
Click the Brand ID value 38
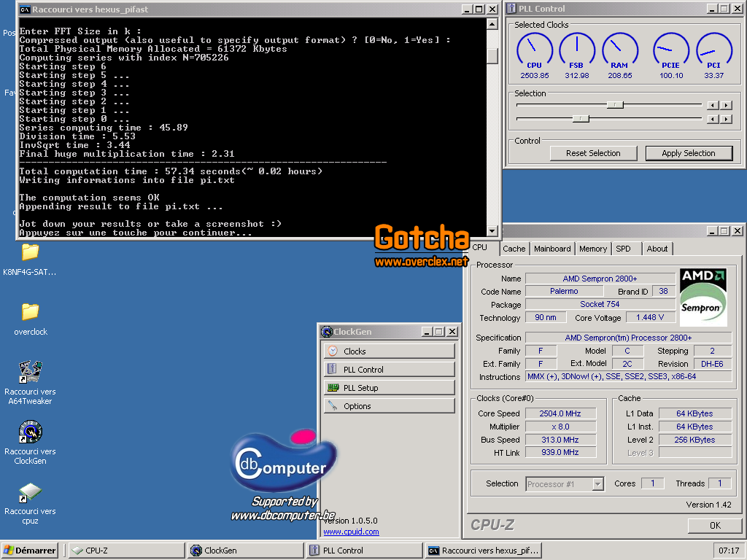coord(664,291)
